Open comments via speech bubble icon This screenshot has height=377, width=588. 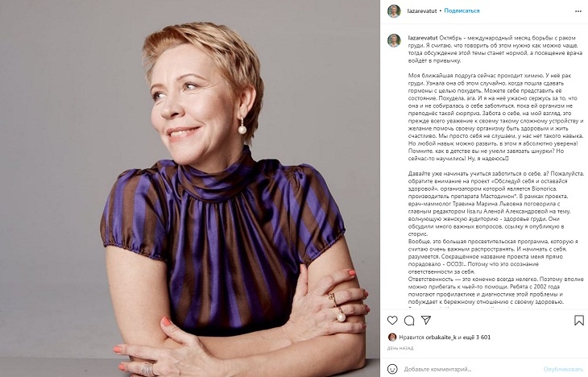[x=408, y=320]
